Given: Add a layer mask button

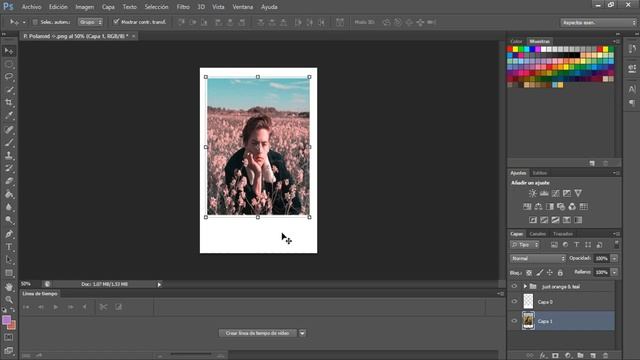Looking at the screenshot, I should tap(555, 356).
